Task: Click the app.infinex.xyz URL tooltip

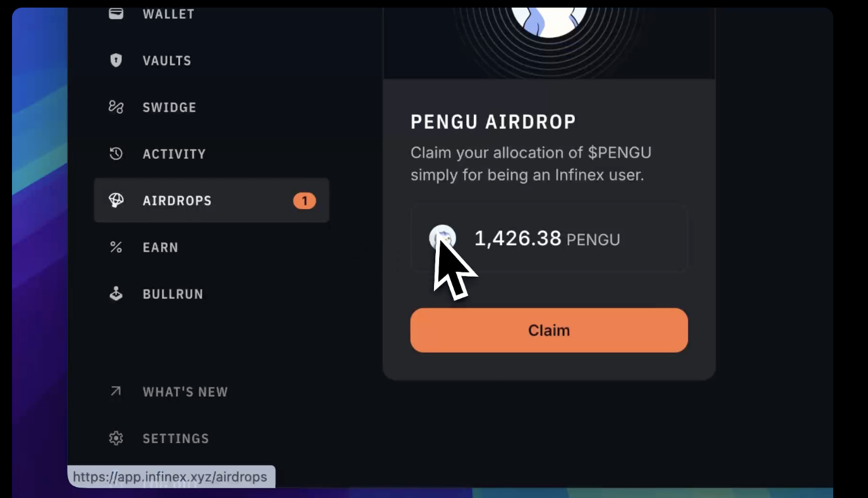Action: (x=171, y=477)
